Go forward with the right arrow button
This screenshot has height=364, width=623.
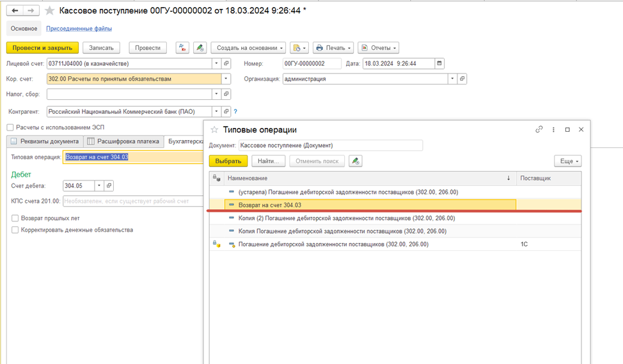(x=31, y=11)
